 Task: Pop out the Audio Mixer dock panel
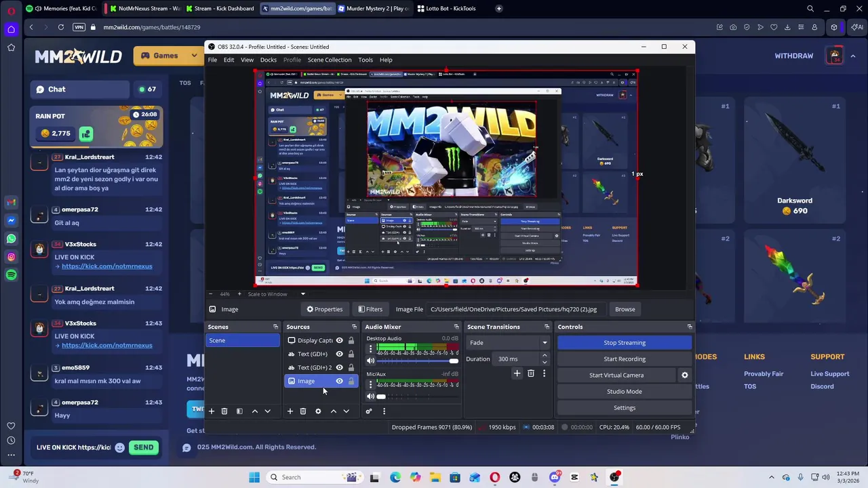tap(456, 327)
